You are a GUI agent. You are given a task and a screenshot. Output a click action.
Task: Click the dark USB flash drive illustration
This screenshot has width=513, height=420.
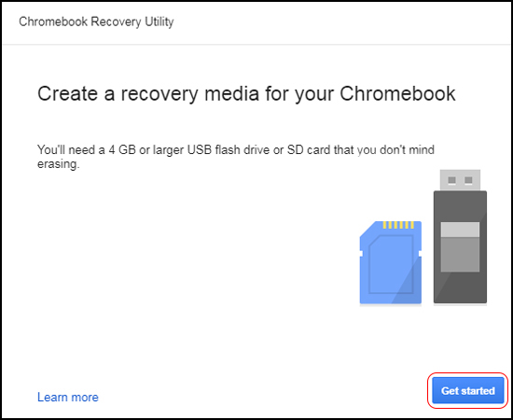tap(460, 237)
